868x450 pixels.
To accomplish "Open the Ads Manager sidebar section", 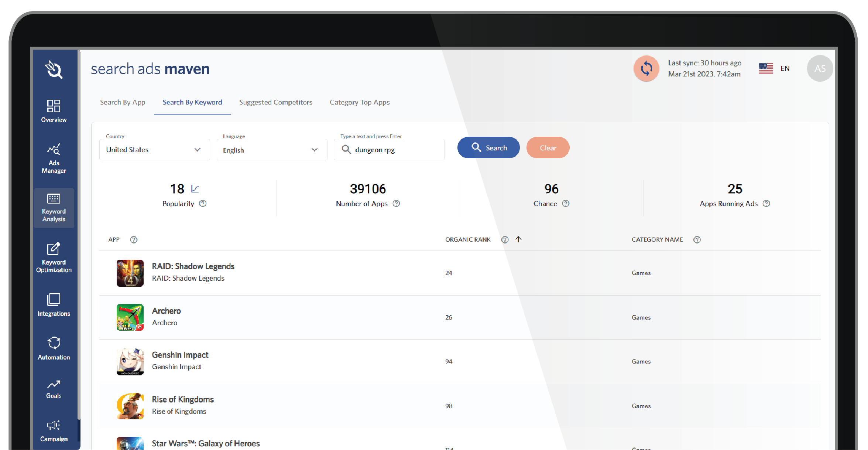I will pyautogui.click(x=54, y=158).
